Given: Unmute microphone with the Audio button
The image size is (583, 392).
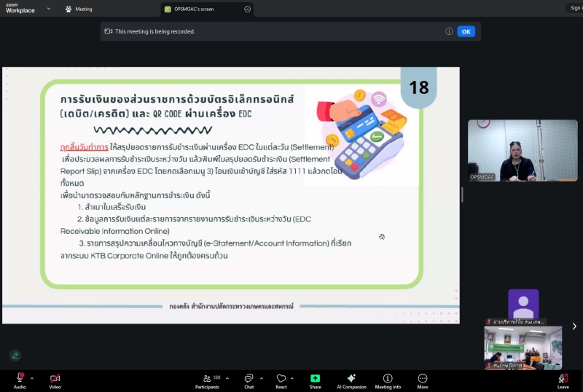Looking at the screenshot, I should [x=20, y=378].
